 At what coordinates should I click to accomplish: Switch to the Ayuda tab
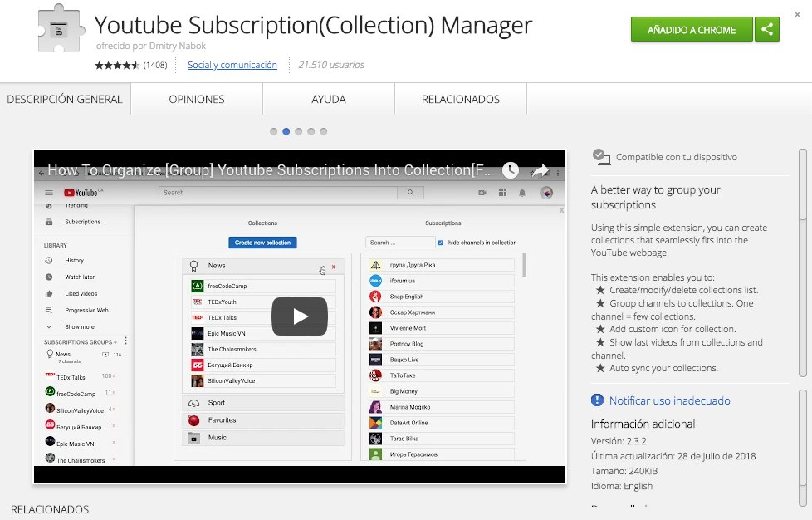[x=329, y=99]
